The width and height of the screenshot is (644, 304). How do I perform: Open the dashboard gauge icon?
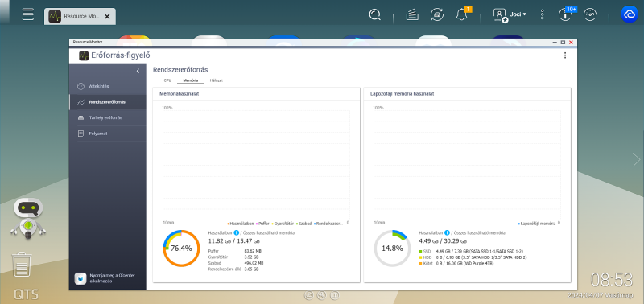pyautogui.click(x=590, y=14)
